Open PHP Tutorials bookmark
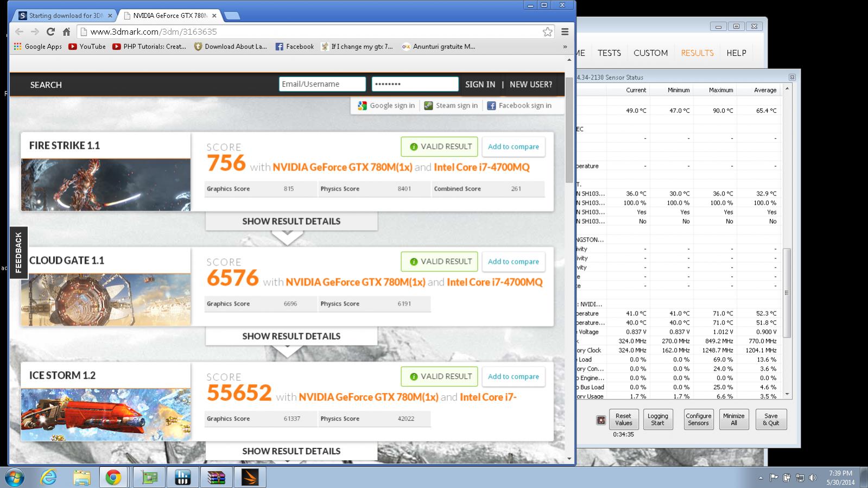868x488 pixels. [x=149, y=47]
